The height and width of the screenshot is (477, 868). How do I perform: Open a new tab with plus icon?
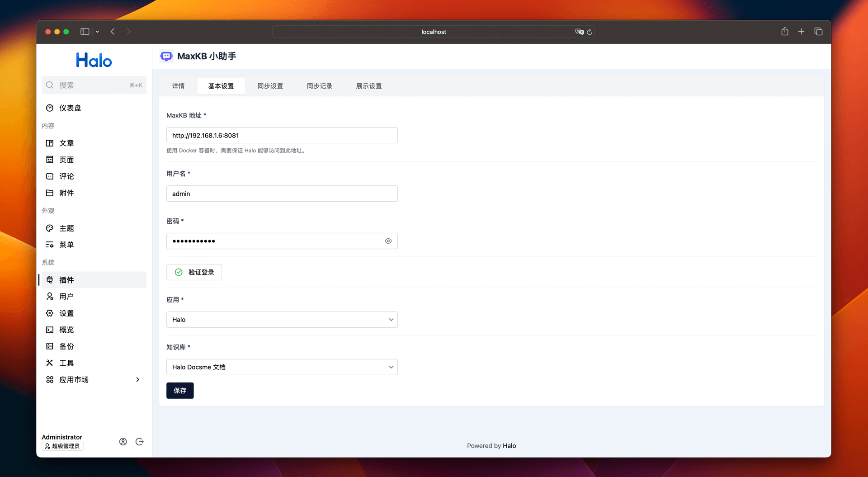pyautogui.click(x=801, y=31)
